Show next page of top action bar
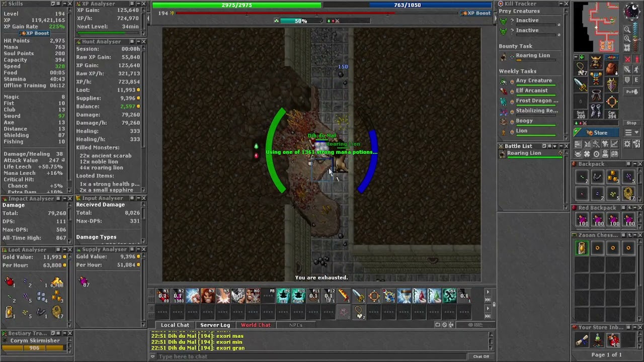Image resolution: width=644 pixels, height=362 pixels. pos(488,292)
